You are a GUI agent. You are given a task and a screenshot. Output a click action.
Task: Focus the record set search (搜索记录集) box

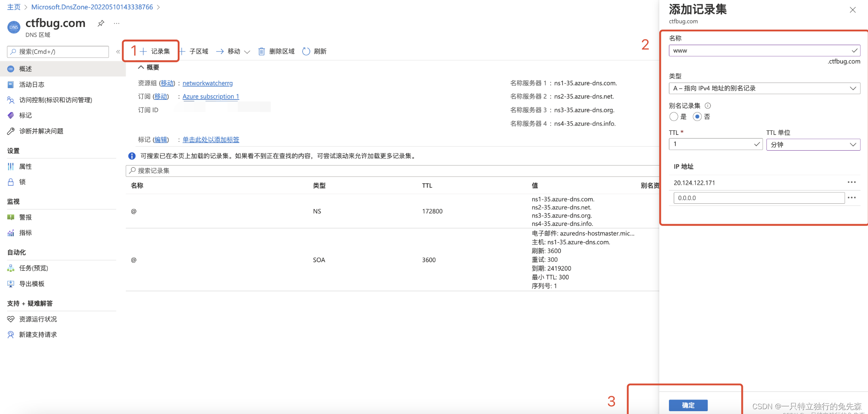[392, 171]
